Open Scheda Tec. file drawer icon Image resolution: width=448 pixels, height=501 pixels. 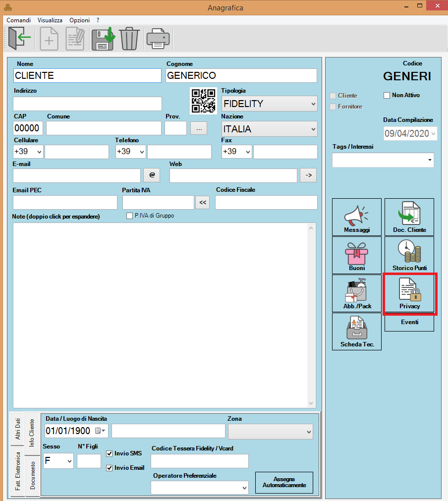coord(357,331)
